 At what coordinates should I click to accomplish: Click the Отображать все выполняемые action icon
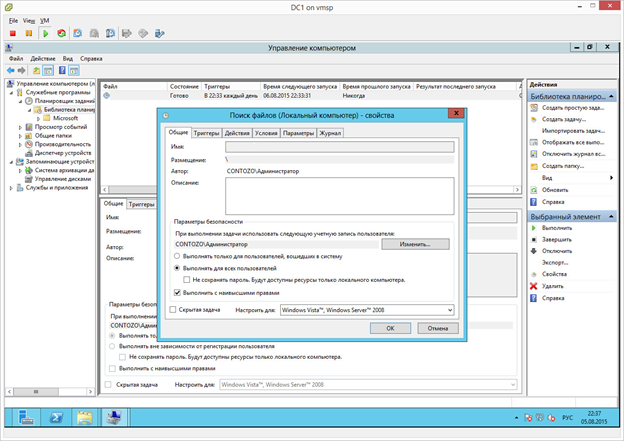534,142
